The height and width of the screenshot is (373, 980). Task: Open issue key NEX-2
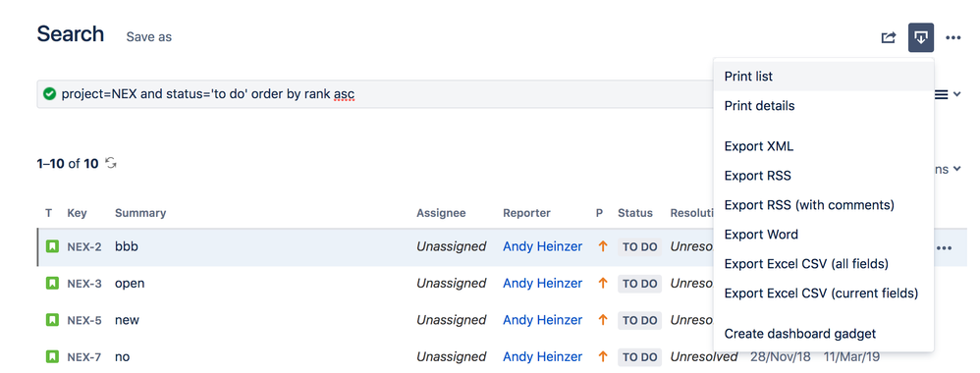[83, 246]
